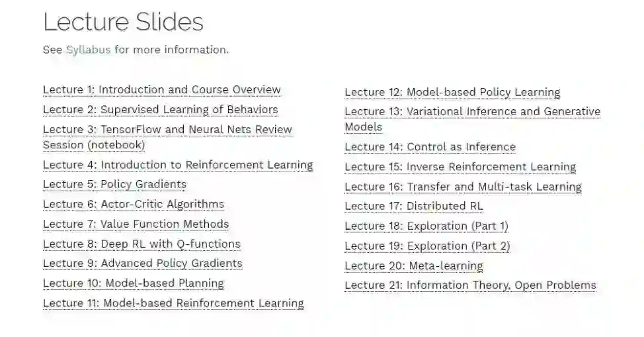Open Lecture 6: Actor-Critic Algorithms

click(134, 204)
